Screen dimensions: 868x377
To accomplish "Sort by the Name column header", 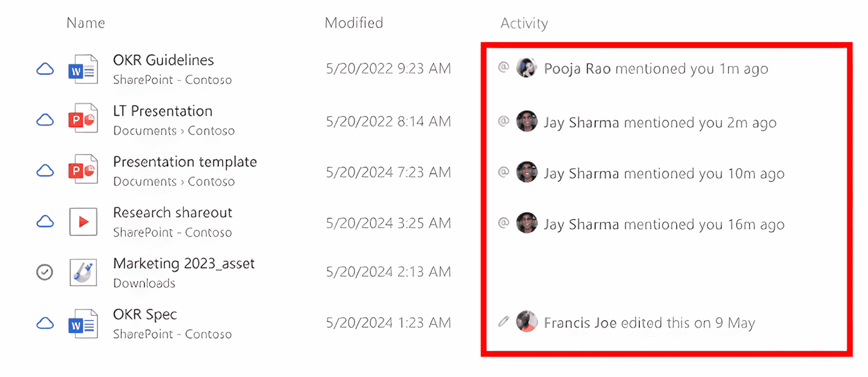I will tap(86, 23).
